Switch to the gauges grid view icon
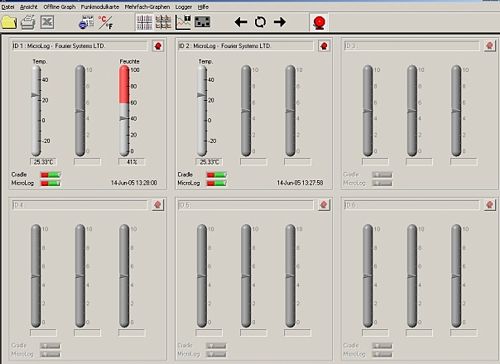This screenshot has height=364, width=500. click(x=144, y=22)
